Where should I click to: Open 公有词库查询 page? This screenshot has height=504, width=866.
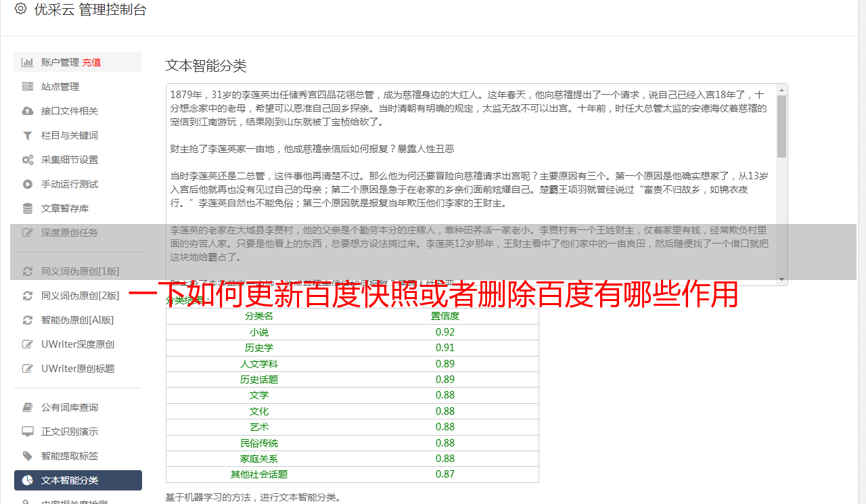(78, 407)
